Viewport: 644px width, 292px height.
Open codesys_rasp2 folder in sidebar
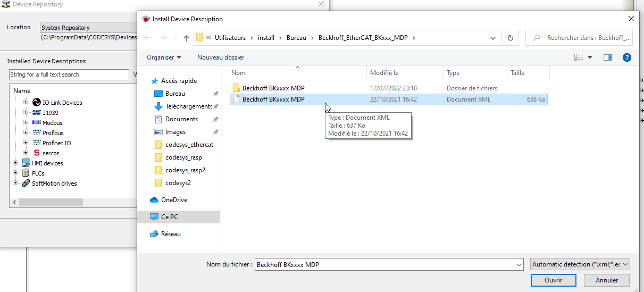coord(180,170)
